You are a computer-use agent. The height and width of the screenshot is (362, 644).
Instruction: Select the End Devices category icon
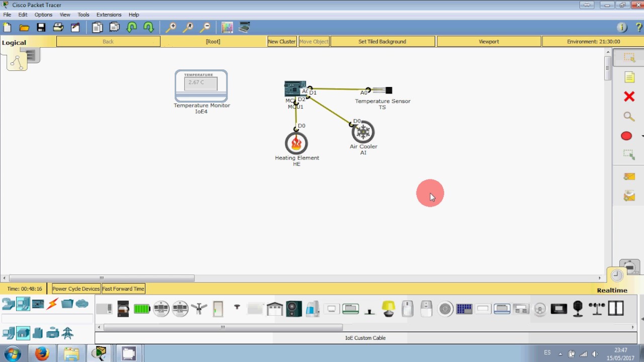pos(23,304)
